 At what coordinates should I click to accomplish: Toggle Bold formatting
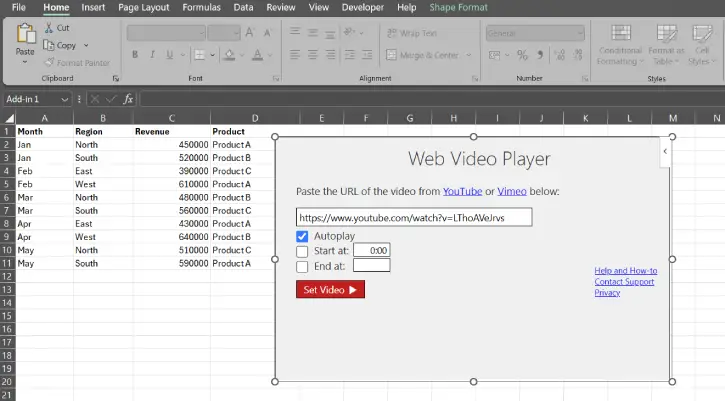pos(135,55)
